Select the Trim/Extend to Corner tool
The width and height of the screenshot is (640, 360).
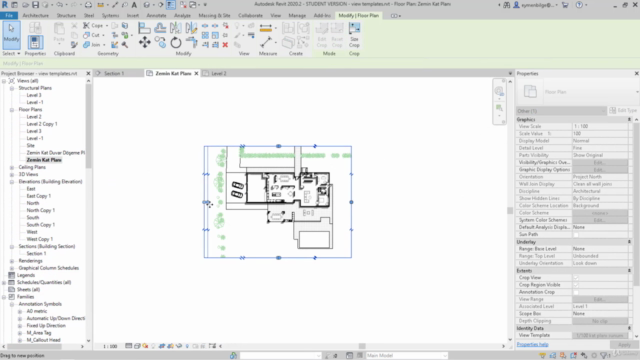point(191,42)
